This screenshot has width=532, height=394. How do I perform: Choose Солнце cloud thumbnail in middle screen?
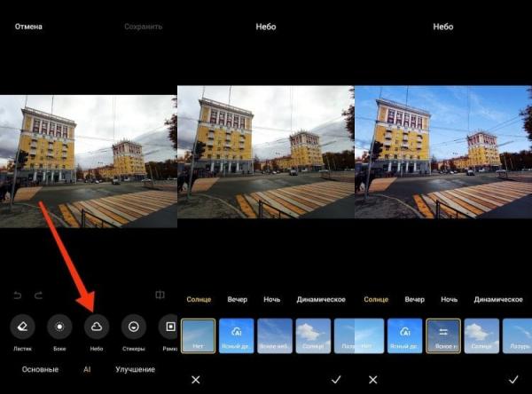point(313,336)
